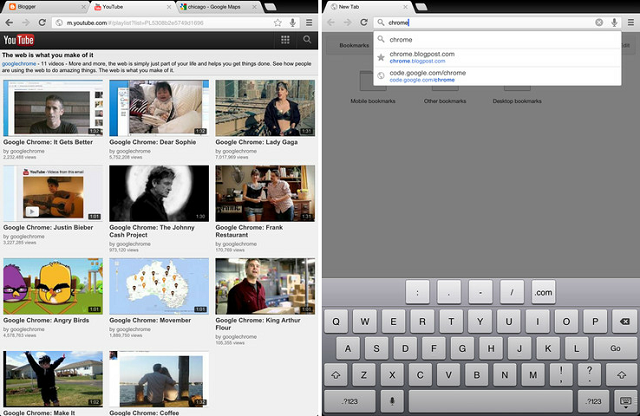This screenshot has width=640, height=416.
Task: Tap the left .?123 key
Action: tap(350, 401)
